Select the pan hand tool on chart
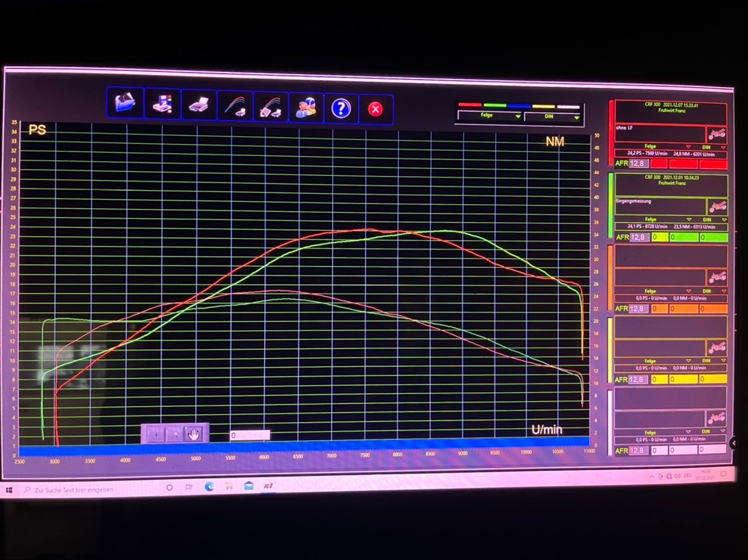748x560 pixels. pos(193,434)
